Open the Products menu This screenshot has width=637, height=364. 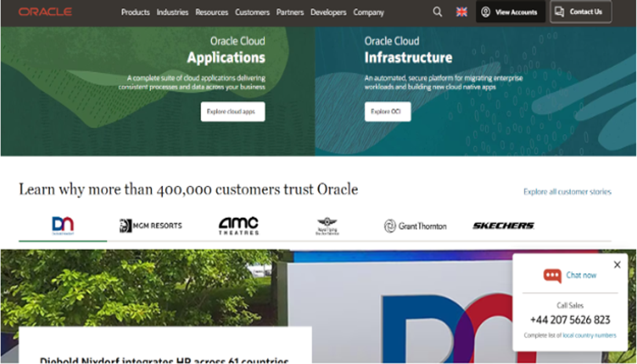(x=136, y=12)
